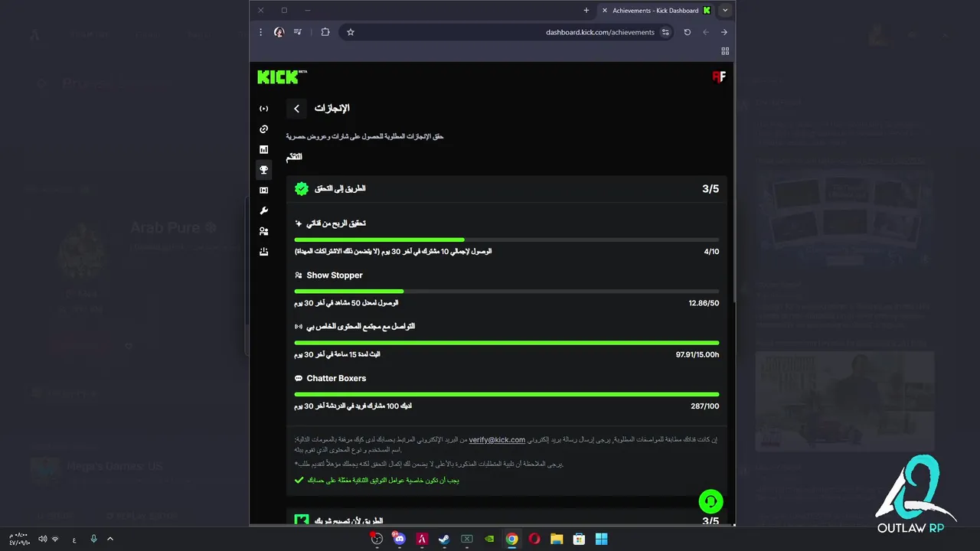Click the green support chat bubble

point(710,501)
